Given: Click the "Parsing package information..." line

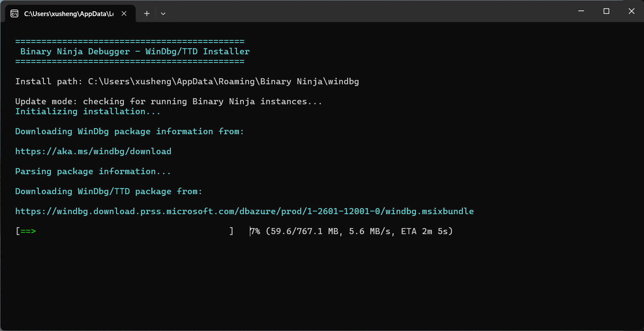Looking at the screenshot, I should pyautogui.click(x=93, y=171).
